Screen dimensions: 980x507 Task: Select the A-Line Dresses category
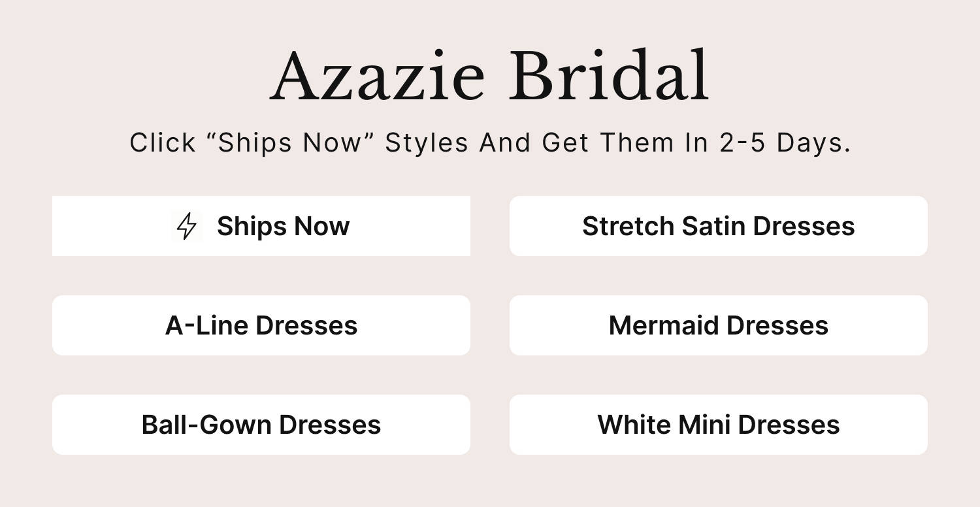[261, 325]
